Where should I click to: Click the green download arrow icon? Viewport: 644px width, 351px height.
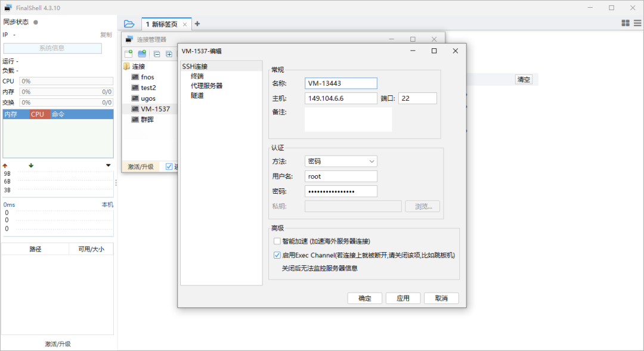(x=31, y=166)
